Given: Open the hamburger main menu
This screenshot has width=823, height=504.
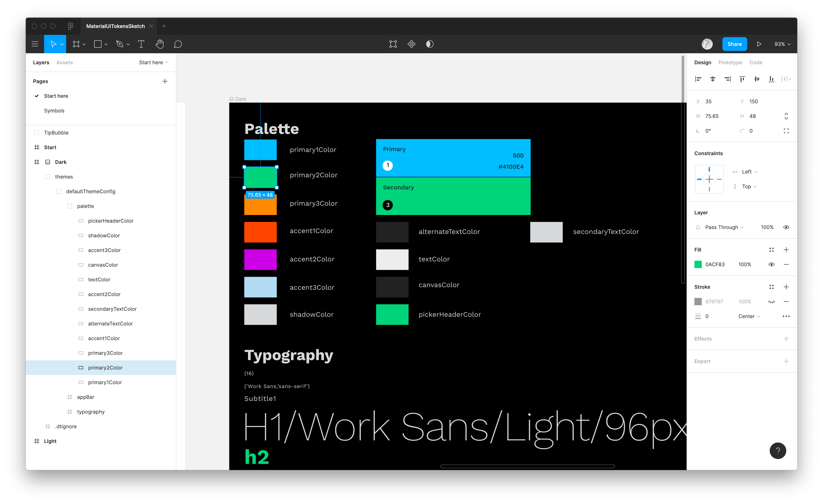Looking at the screenshot, I should pos(35,44).
